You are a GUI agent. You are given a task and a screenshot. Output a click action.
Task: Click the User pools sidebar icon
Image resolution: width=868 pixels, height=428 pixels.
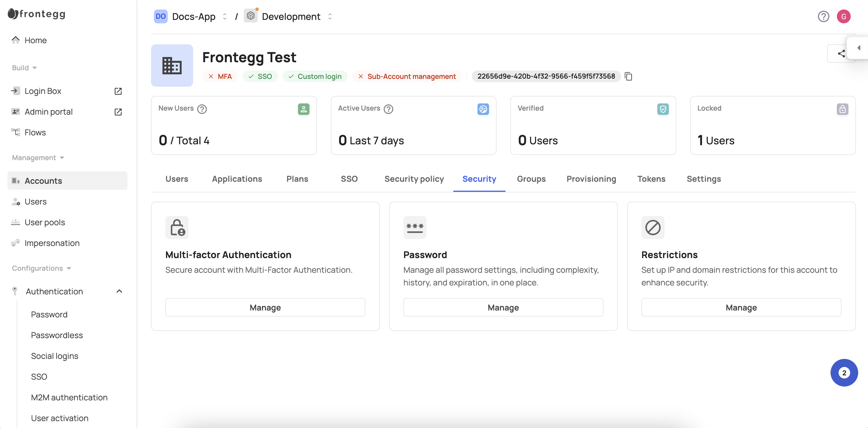coord(16,222)
